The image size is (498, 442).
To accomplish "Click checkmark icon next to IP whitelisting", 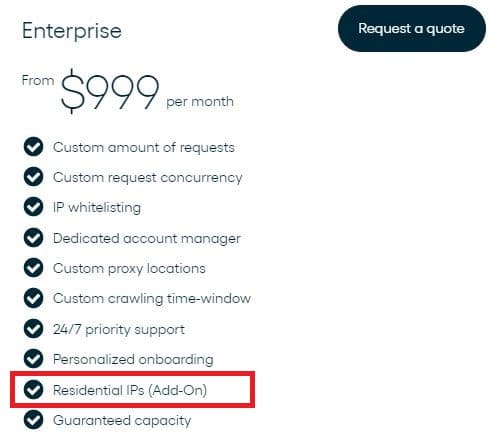I will click(x=33, y=207).
